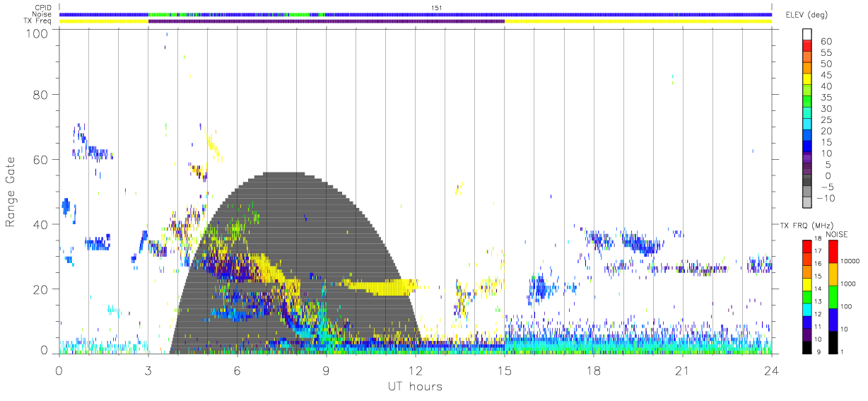Screen dimensions: 868x401
Task: Select the 45 label on ELEV colorbar
Action: click(x=826, y=75)
